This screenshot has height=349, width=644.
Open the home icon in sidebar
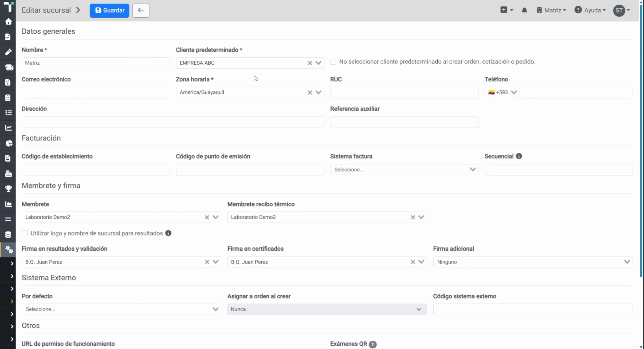pyautogui.click(x=8, y=21)
